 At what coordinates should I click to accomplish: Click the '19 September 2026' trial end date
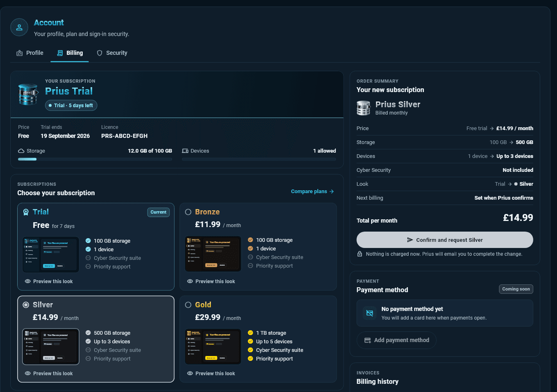(65, 136)
